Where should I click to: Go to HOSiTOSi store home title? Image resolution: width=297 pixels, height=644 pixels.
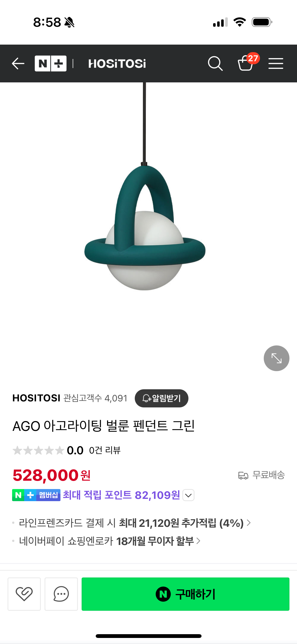point(117,63)
